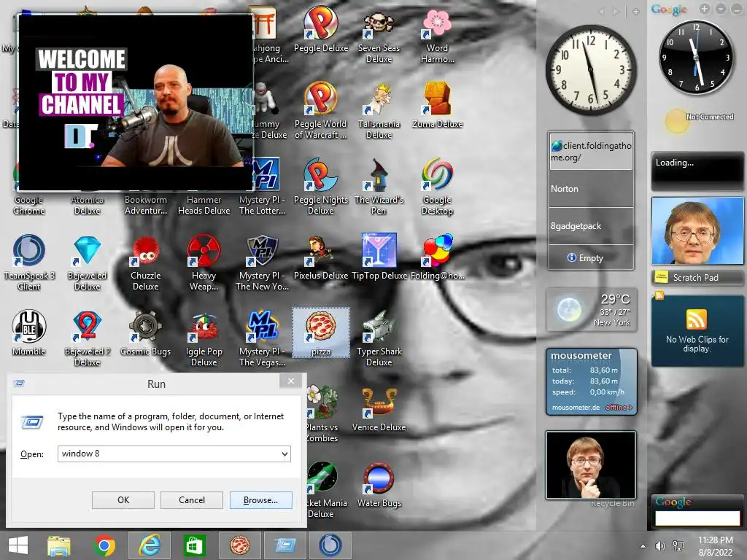Open the Windows Start button
Image resolution: width=747 pixels, height=560 pixels.
click(x=18, y=545)
